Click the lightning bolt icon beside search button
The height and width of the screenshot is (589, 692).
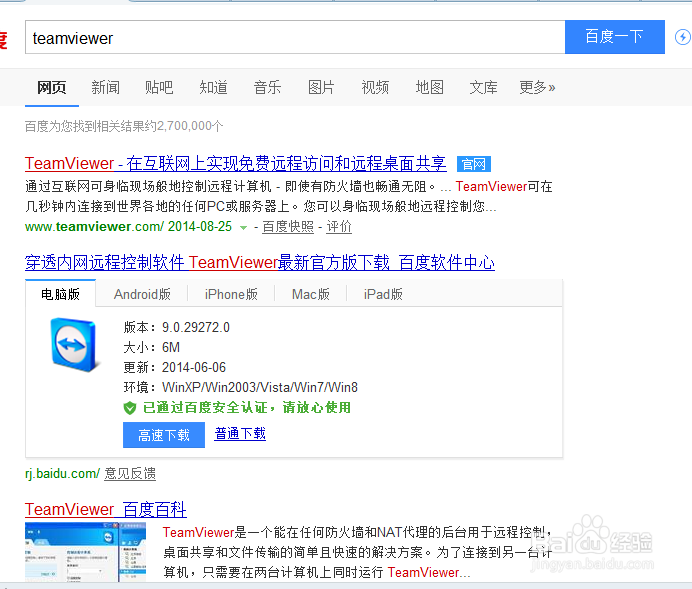[683, 37]
